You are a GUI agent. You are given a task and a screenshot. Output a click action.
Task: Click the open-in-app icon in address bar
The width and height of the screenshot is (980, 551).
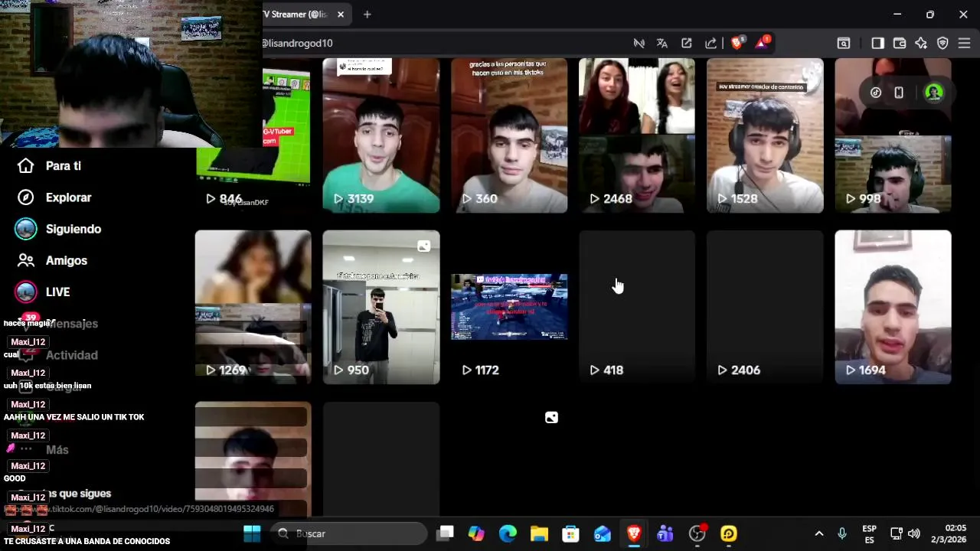(x=687, y=44)
